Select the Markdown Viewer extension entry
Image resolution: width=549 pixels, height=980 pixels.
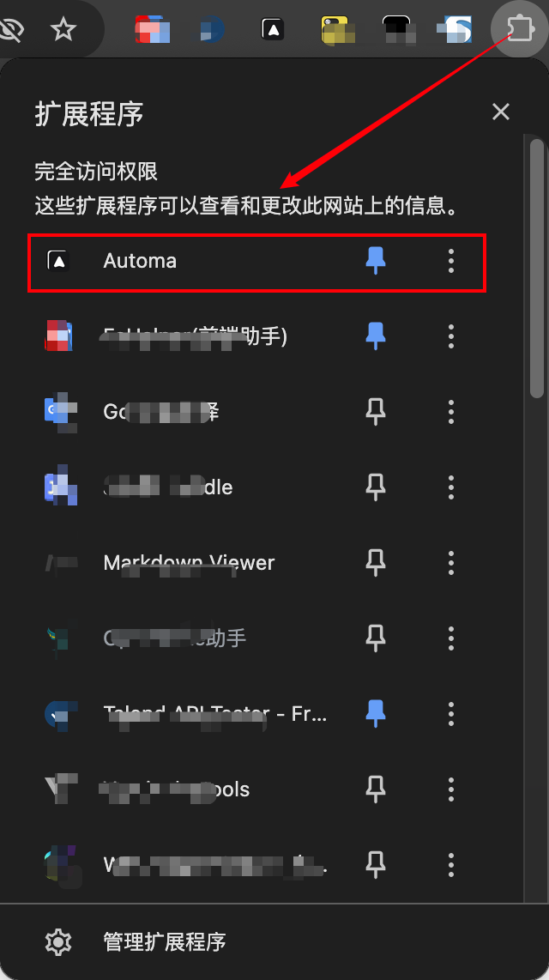point(189,563)
